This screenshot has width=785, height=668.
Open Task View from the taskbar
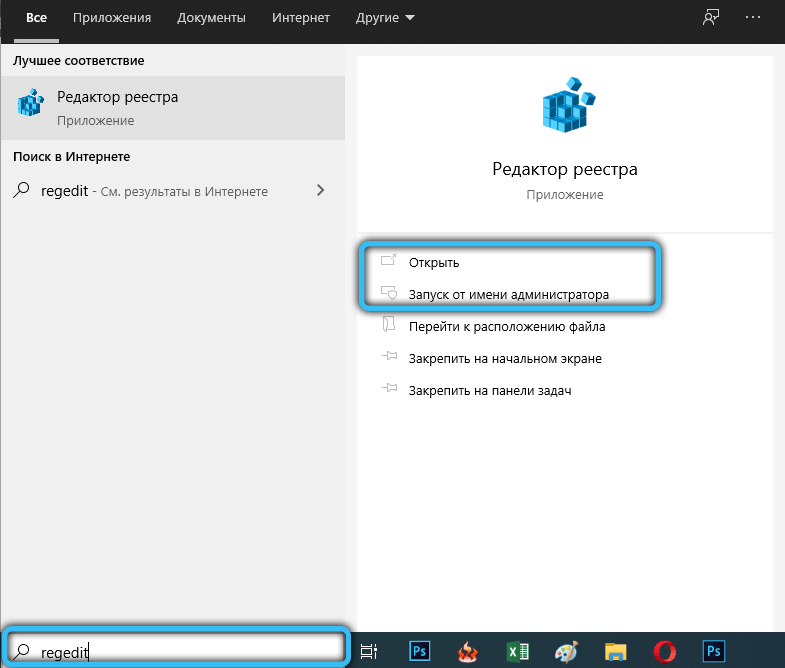click(369, 651)
